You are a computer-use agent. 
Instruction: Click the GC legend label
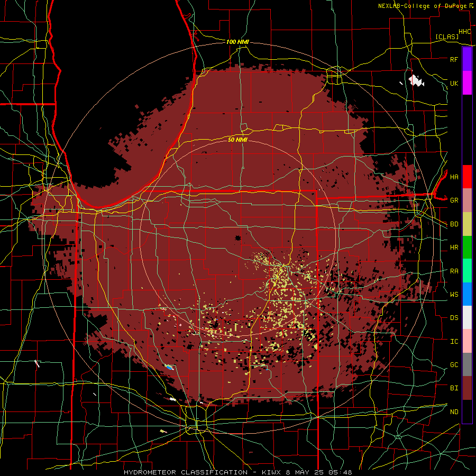point(454,365)
